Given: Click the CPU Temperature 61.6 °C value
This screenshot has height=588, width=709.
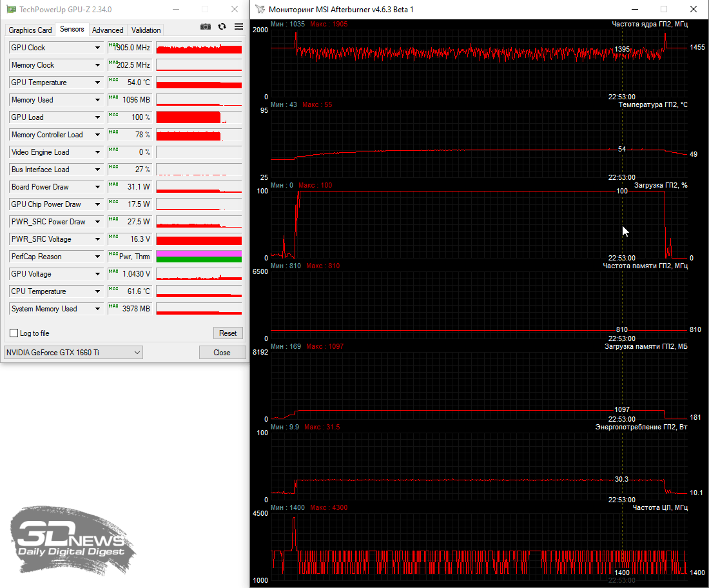Looking at the screenshot, I should click(130, 291).
